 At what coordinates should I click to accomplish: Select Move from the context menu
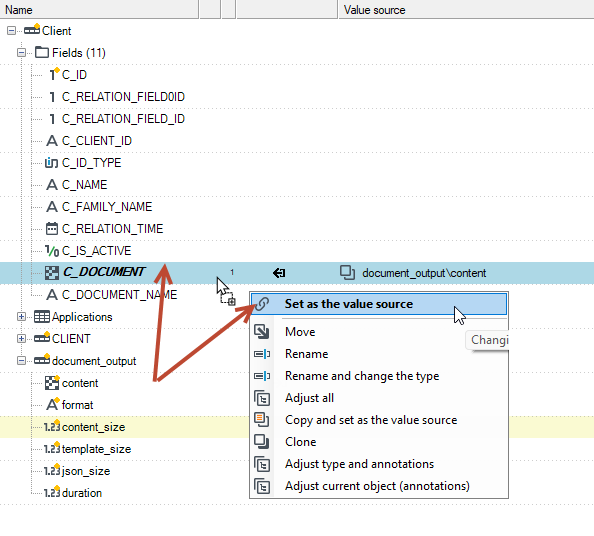tap(378, 332)
